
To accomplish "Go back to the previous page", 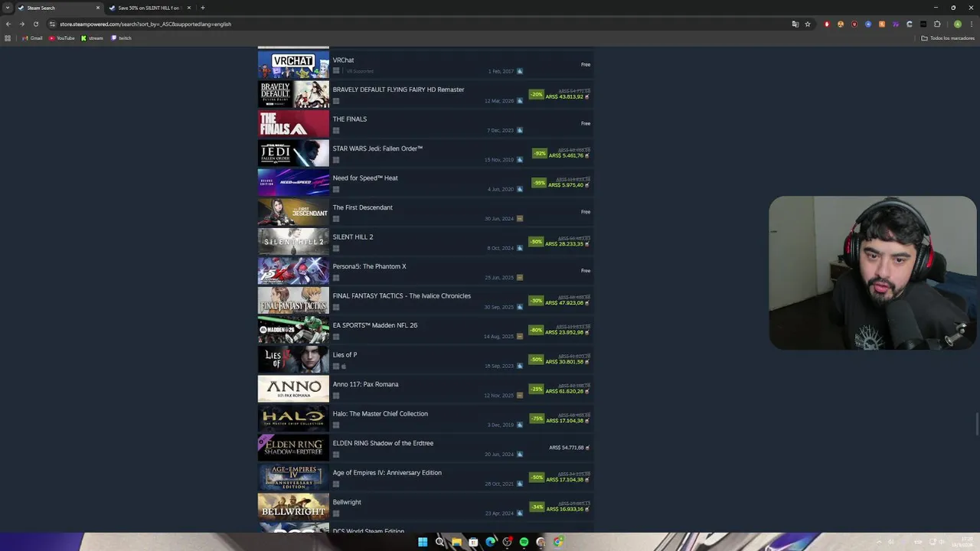I will [8, 24].
